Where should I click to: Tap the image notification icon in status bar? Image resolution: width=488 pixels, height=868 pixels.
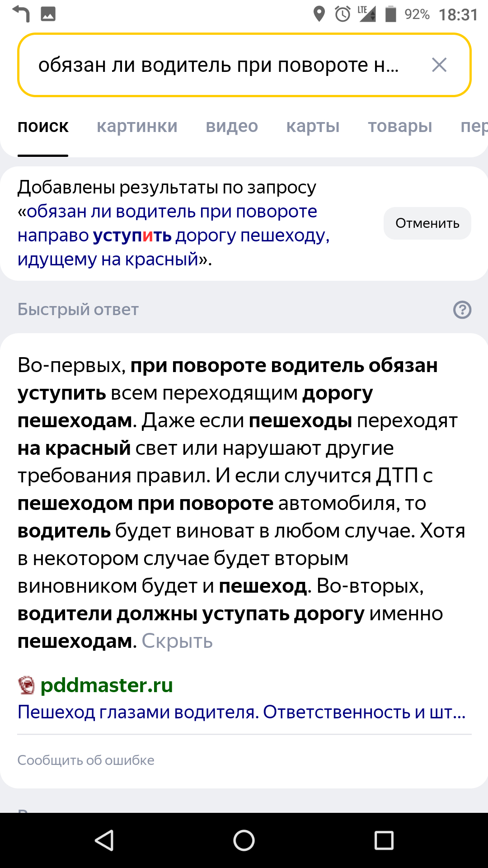click(x=48, y=14)
